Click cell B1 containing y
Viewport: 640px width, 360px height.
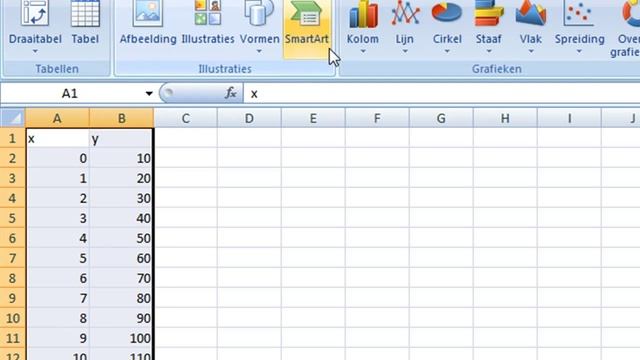point(121,138)
